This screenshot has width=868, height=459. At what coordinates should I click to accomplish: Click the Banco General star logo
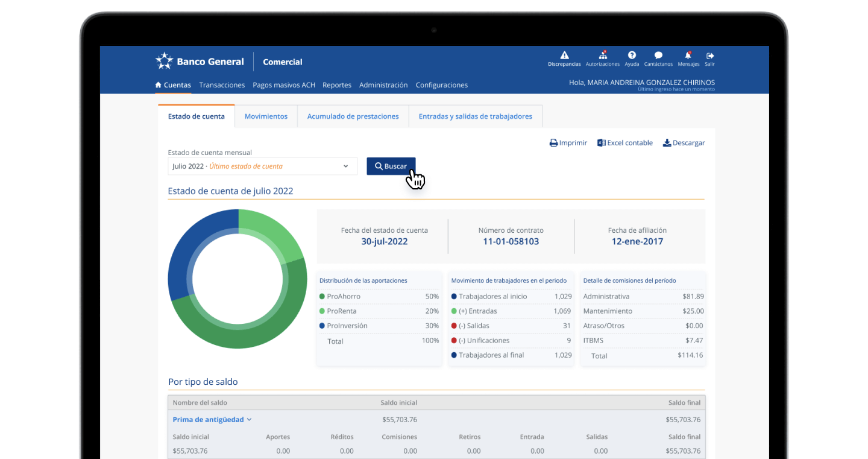point(164,61)
